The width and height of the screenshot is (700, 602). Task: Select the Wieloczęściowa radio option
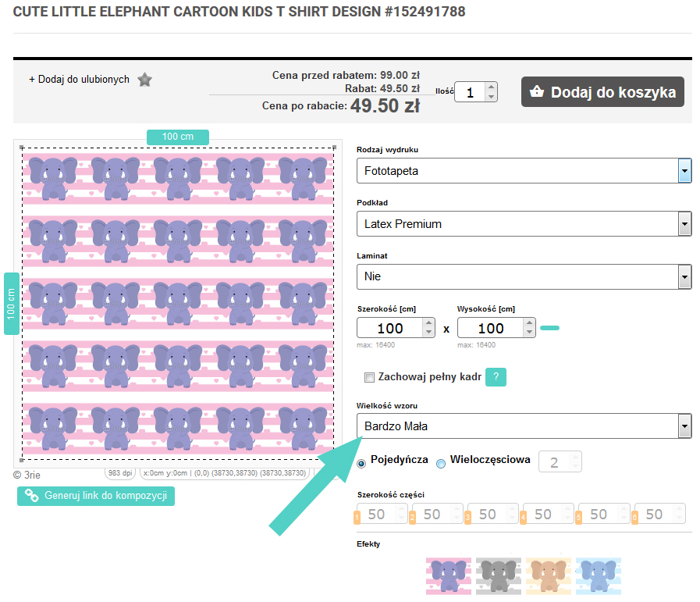441,463
